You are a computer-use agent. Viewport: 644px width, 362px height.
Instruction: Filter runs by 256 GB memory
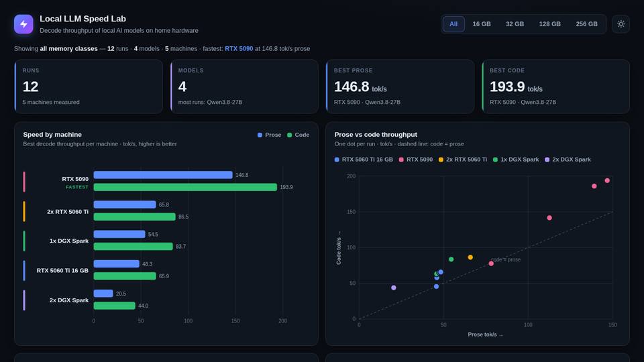tap(586, 24)
